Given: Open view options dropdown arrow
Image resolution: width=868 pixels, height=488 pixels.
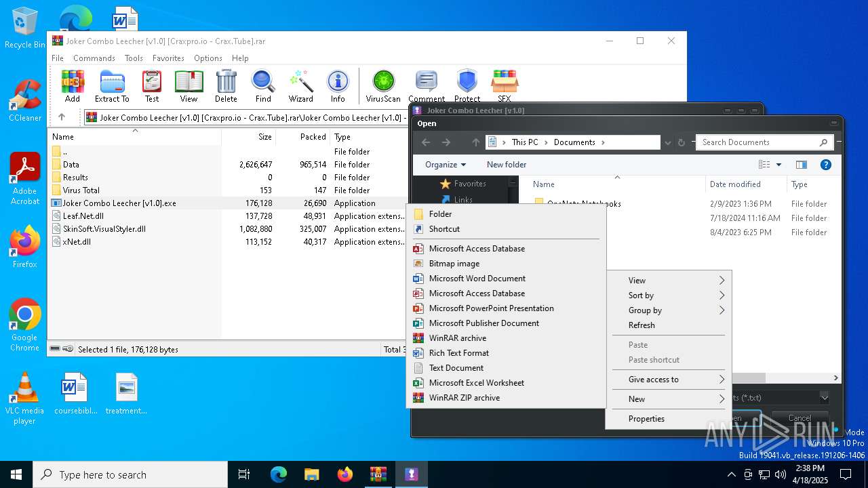Looking at the screenshot, I should tap(778, 165).
